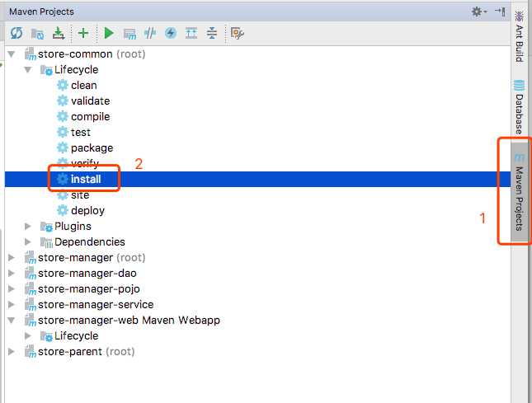Expand the store-manager-pojo project
Screen dimensions: 532x403
(12, 288)
